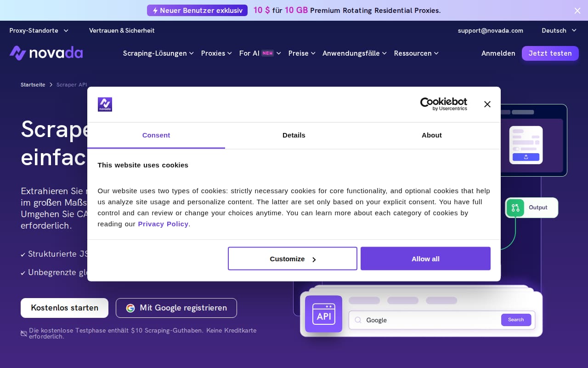Viewport: 588px width, 368px height.
Task: Switch to the Consent tab
Action: pyautogui.click(x=156, y=135)
